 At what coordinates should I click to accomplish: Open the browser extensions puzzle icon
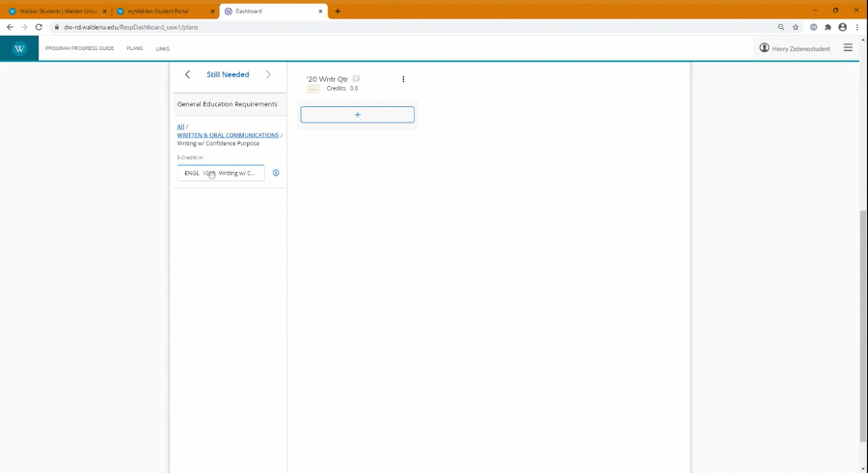(827, 27)
